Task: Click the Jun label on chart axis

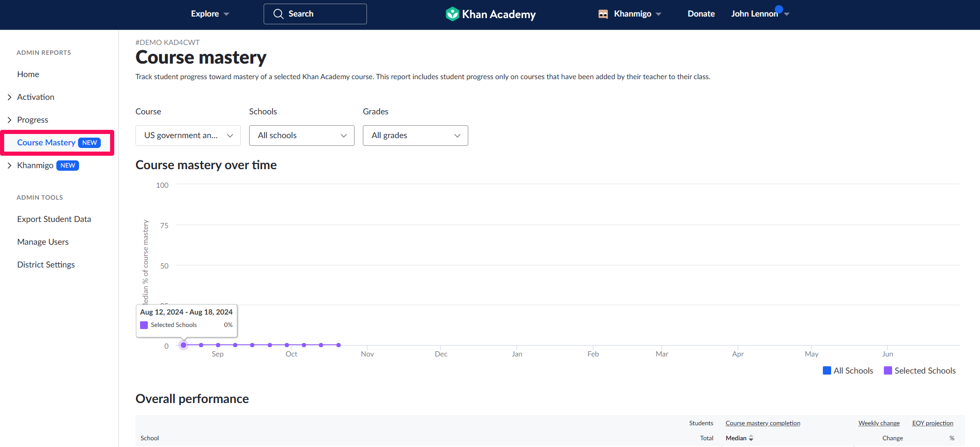Action: (x=887, y=354)
